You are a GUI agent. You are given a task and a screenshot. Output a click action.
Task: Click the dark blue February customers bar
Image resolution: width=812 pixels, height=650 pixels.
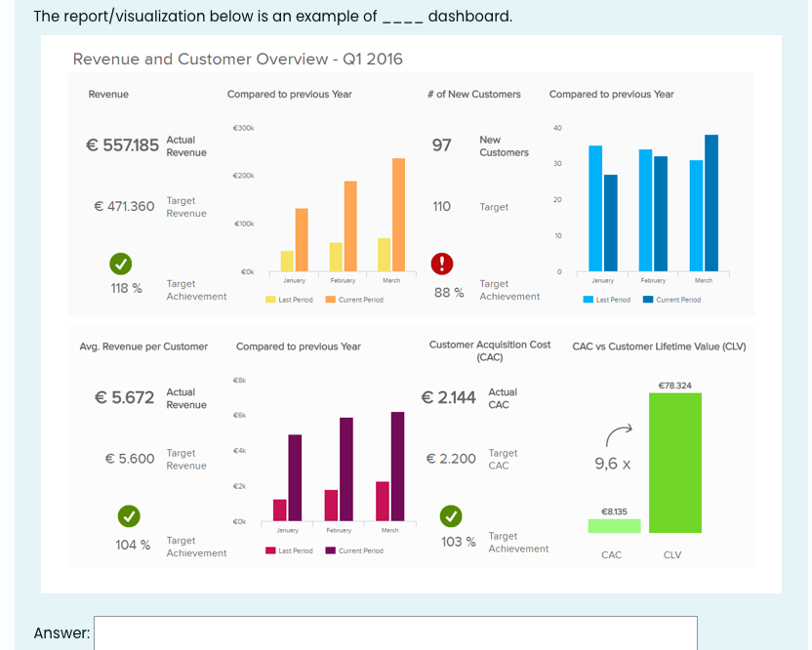click(661, 214)
